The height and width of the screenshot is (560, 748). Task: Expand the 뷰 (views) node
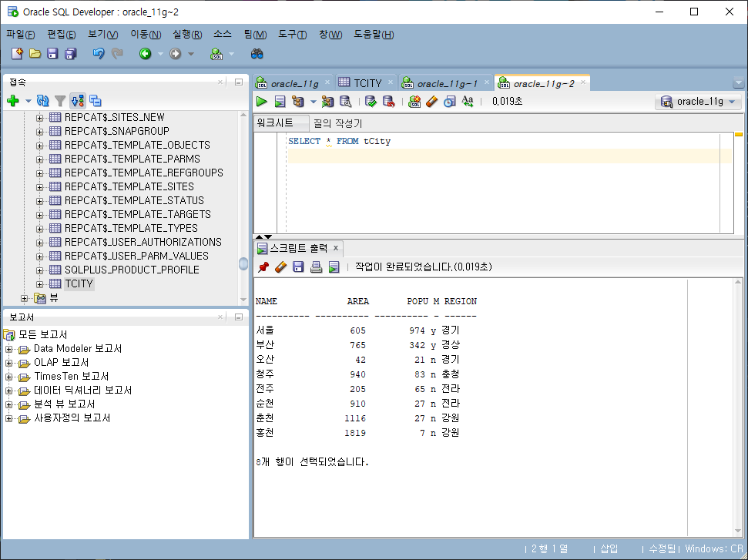click(24, 299)
